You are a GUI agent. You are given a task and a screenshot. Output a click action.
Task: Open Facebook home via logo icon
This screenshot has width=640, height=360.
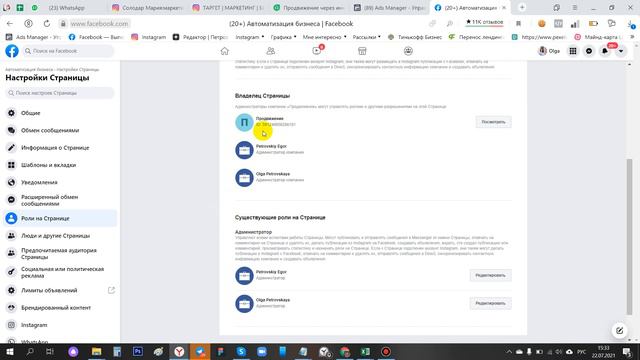(12, 51)
